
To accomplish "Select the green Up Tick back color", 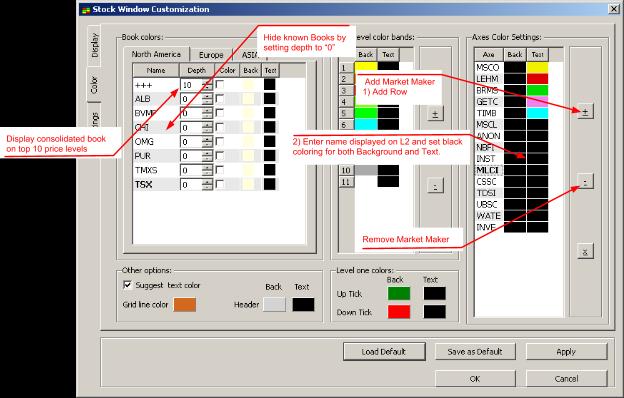I will (x=399, y=294).
